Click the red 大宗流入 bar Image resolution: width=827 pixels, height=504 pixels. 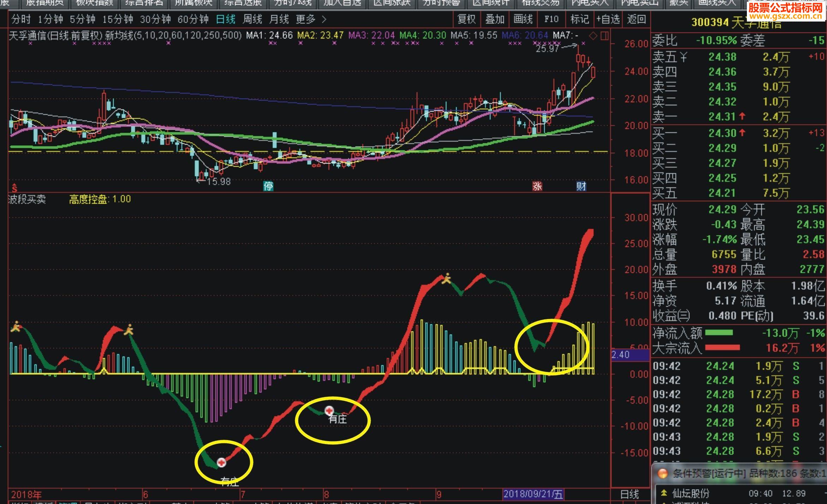point(722,348)
